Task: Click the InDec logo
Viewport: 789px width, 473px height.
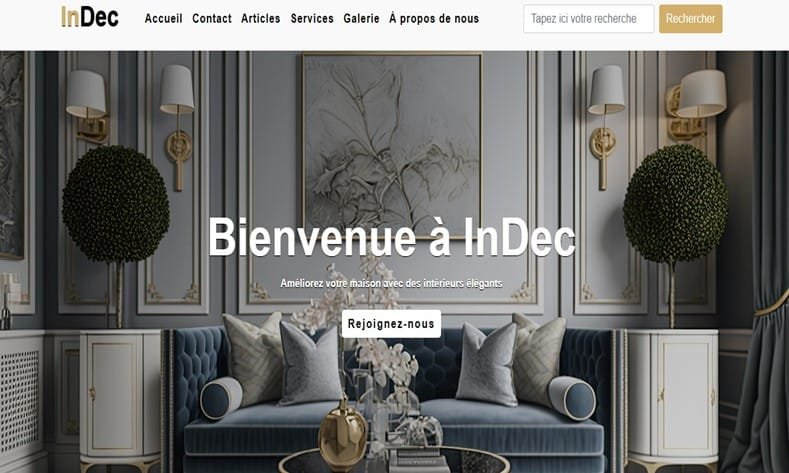Action: 90,17
